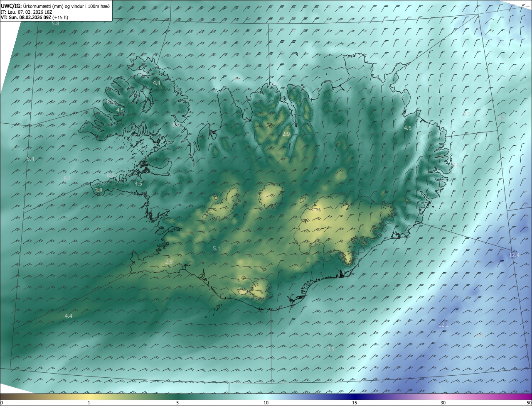Viewport: 532px width, 406px height.
Task: Select the 4.6 value label in the northeast
Action: click(x=407, y=128)
